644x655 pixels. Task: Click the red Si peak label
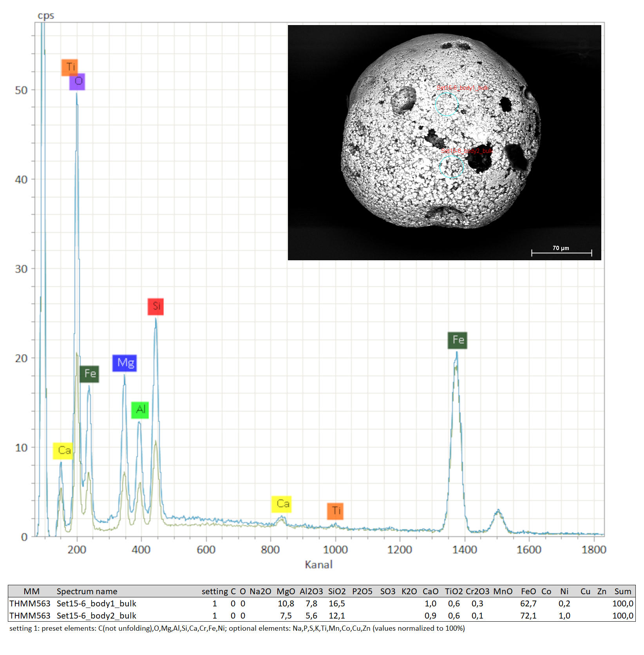pyautogui.click(x=156, y=307)
